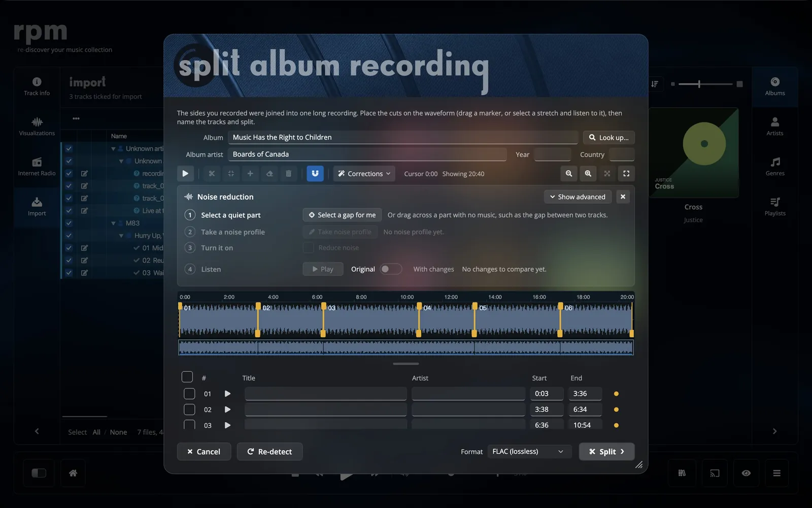Play the recording from the toolbar

[185, 173]
